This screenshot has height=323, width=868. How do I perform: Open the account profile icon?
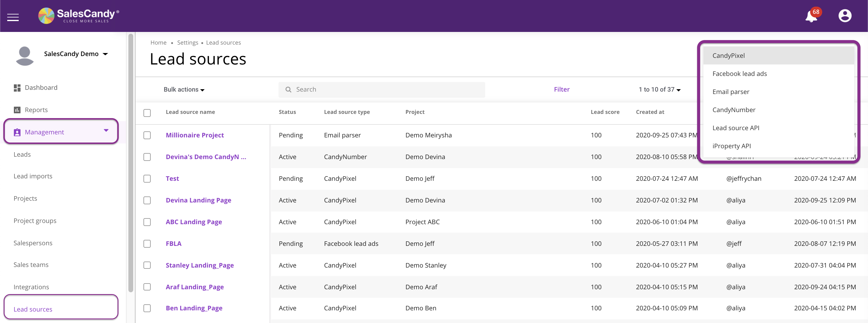845,15
